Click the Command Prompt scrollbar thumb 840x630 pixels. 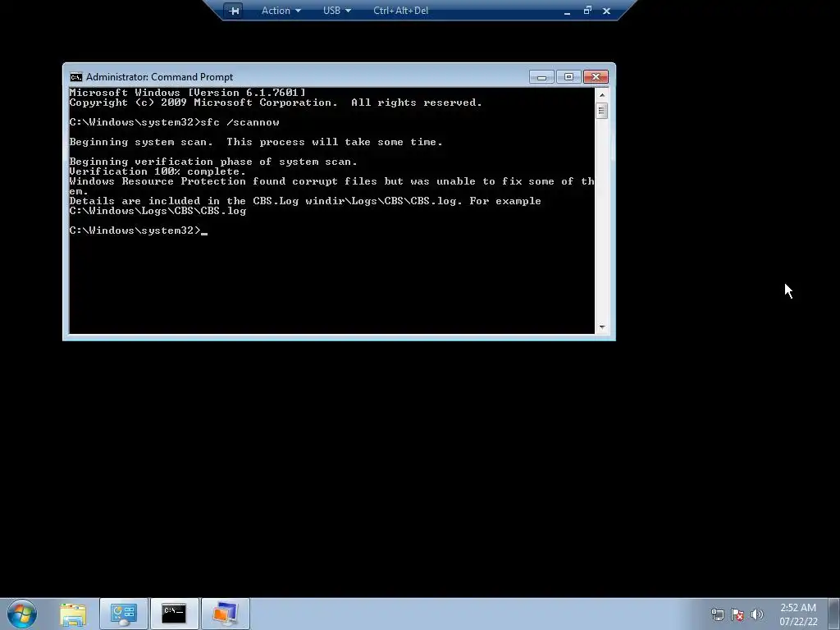click(602, 111)
